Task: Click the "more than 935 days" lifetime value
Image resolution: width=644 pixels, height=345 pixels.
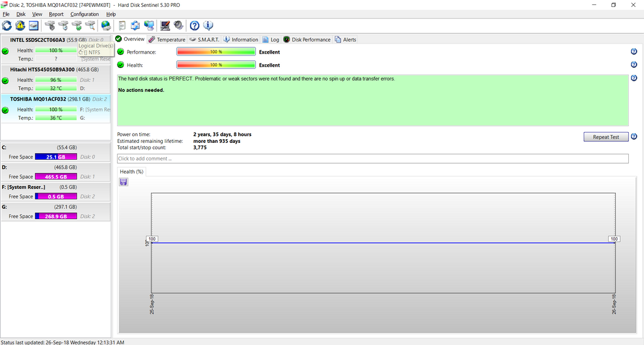Action: pyautogui.click(x=217, y=141)
